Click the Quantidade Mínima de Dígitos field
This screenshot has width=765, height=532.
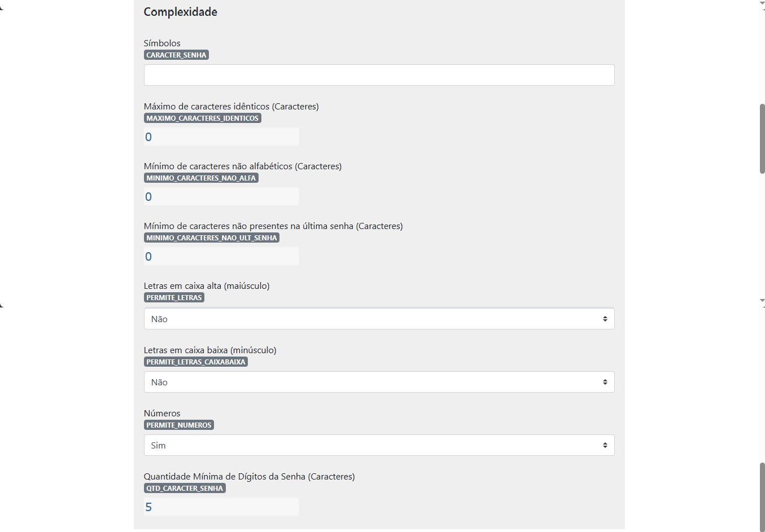coord(221,507)
